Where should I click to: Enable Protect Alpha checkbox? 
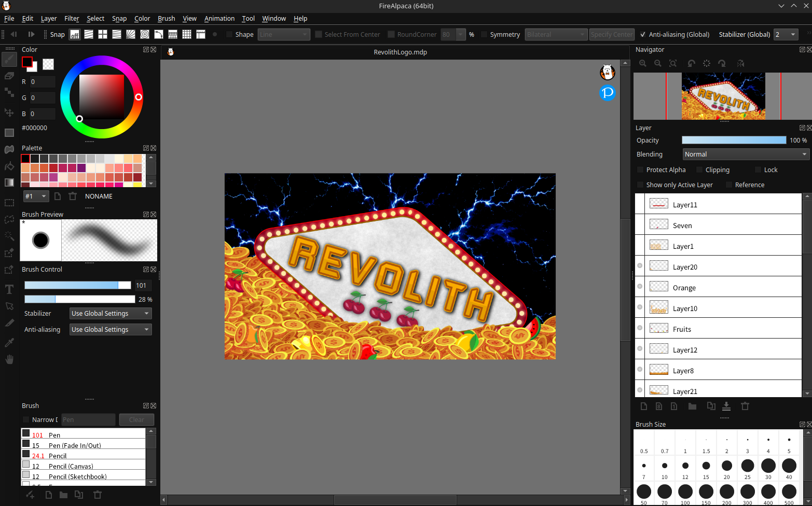coord(640,170)
